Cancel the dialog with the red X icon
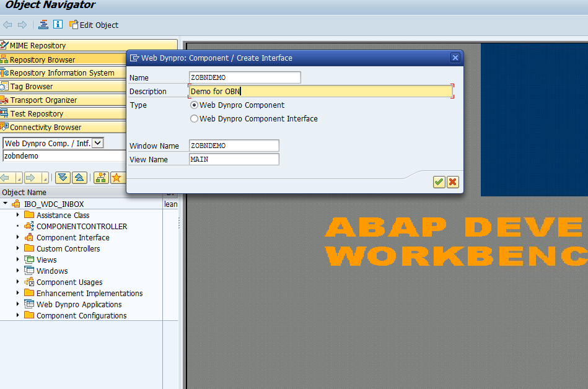Screen dimensions: 588x389 pos(453,182)
